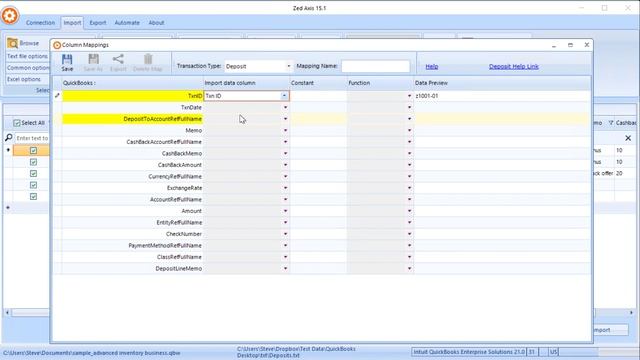Open the TxnID Function dropdown
The height and width of the screenshot is (360, 640).
tap(409, 96)
